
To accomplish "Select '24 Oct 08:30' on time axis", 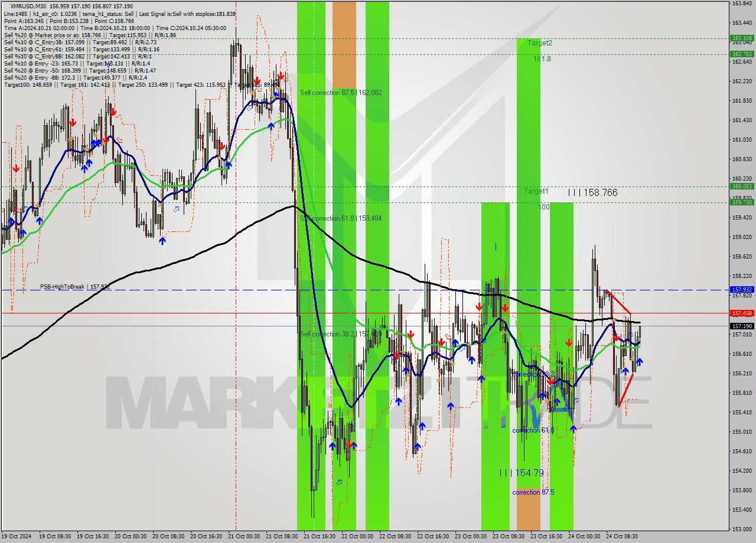I will coord(622,537).
